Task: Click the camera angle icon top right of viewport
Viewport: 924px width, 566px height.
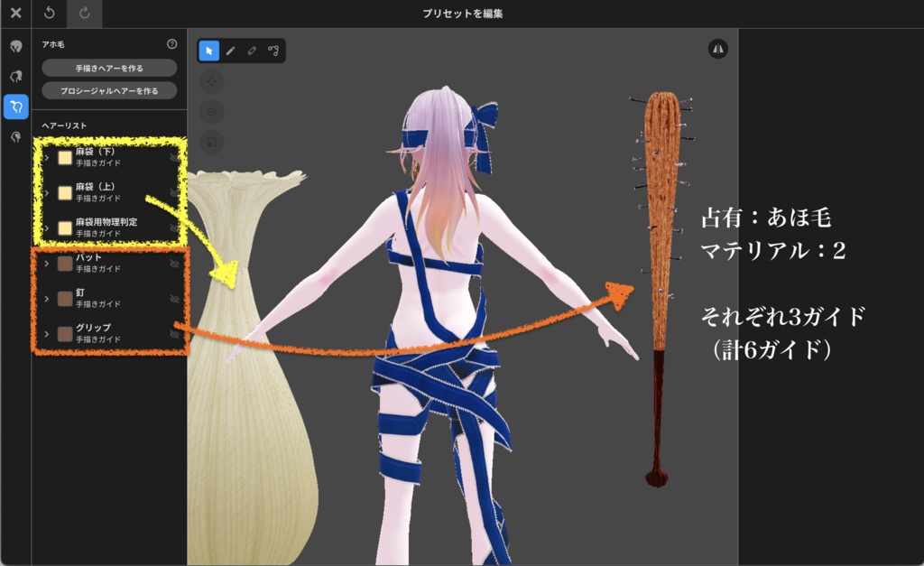Action: click(x=717, y=47)
